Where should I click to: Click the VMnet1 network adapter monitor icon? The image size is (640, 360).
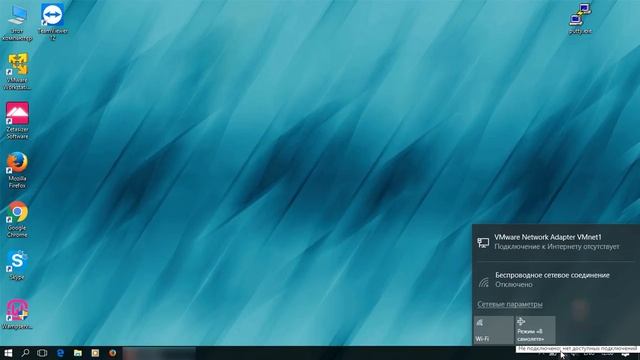point(483,242)
